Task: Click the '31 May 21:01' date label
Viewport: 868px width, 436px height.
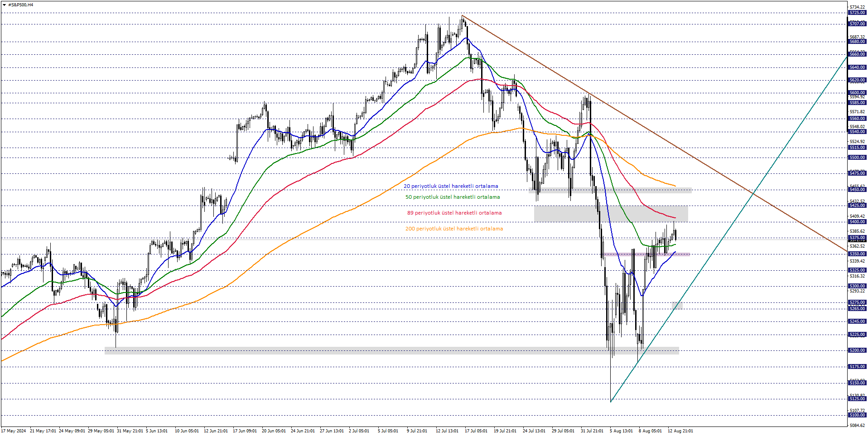Action: point(130,431)
